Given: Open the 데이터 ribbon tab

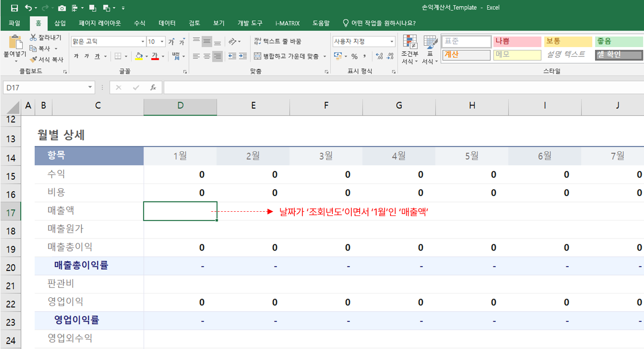Looking at the screenshot, I should click(x=167, y=23).
